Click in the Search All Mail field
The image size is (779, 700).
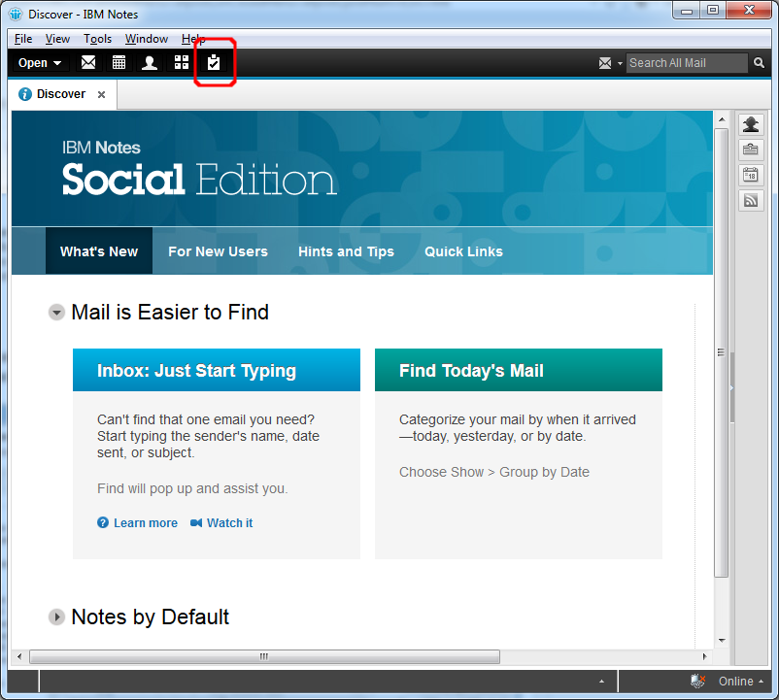(687, 63)
